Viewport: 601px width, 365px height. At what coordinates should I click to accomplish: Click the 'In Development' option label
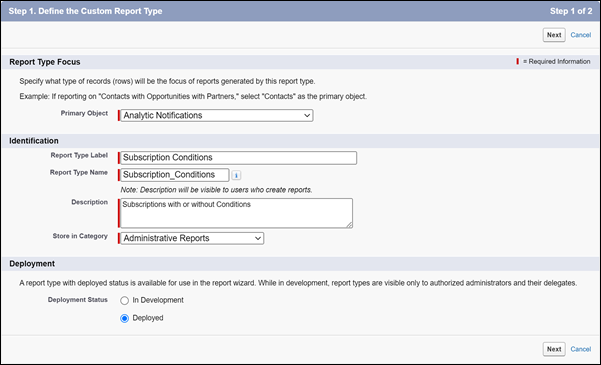158,300
